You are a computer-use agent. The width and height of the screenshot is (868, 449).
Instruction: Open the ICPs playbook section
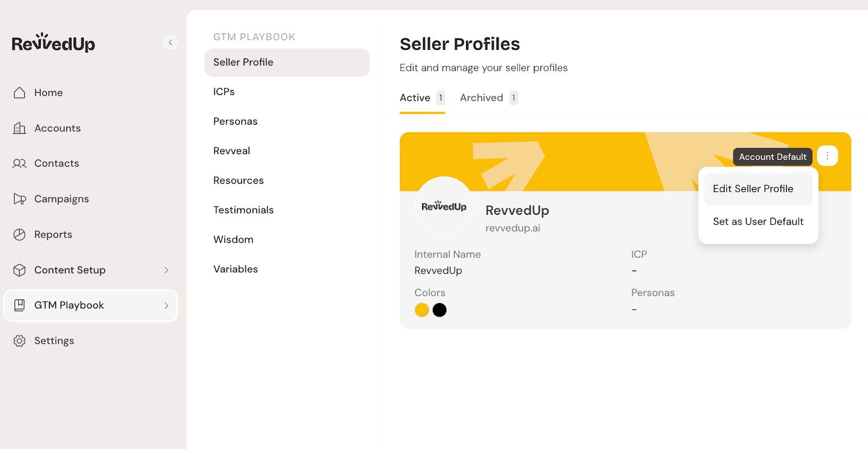pyautogui.click(x=224, y=92)
